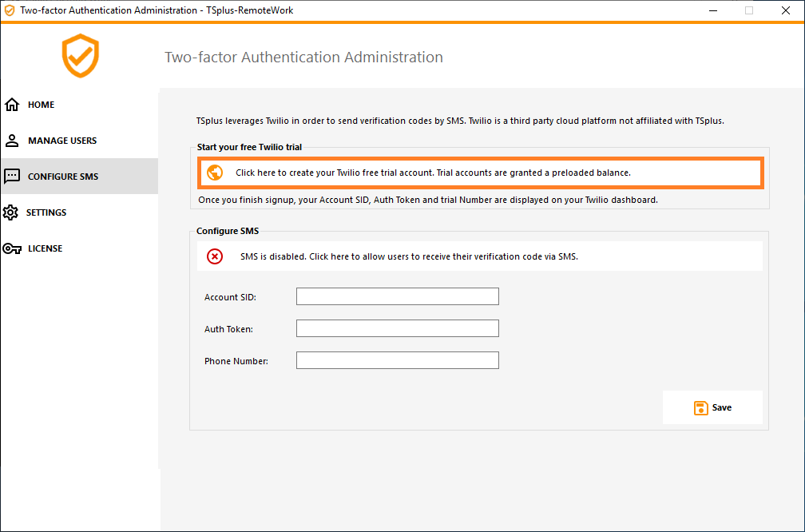Select the Home icon in the sidebar
Image resolution: width=805 pixels, height=532 pixels.
click(x=11, y=104)
